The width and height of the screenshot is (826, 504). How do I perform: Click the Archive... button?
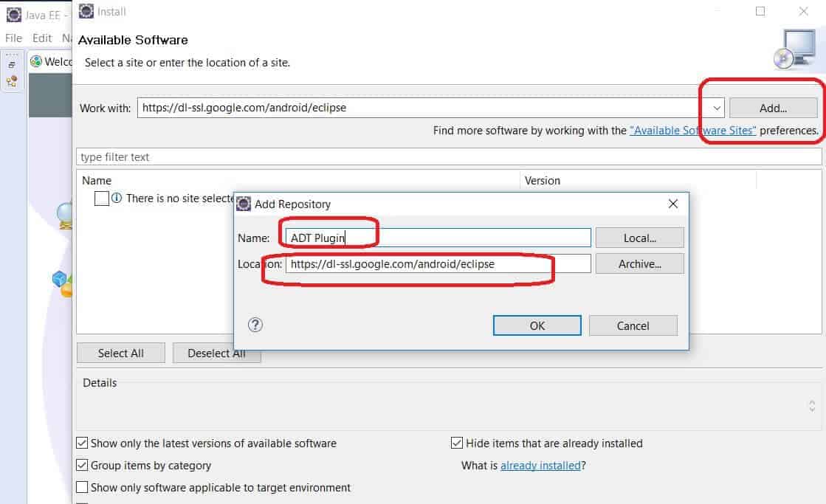(639, 264)
